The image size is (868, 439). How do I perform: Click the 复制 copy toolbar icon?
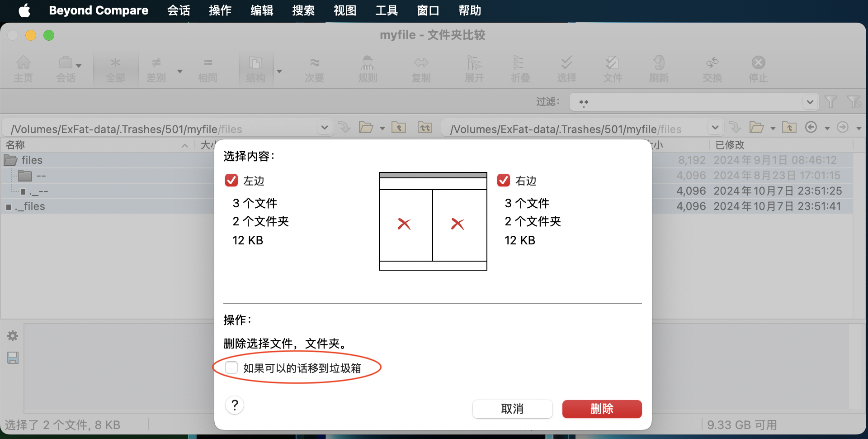point(421,69)
